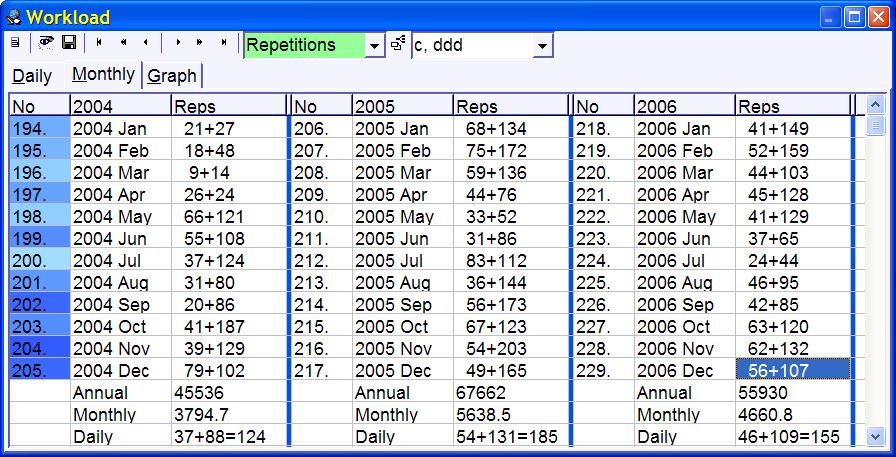Click the branch tree icon beside c, ddd
The height and width of the screenshot is (457, 896).
[x=398, y=43]
